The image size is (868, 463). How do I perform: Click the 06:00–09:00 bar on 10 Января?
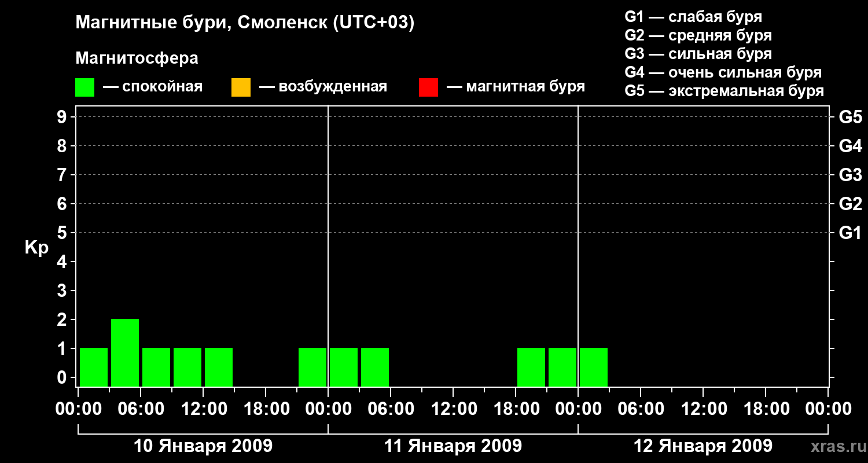156,367
